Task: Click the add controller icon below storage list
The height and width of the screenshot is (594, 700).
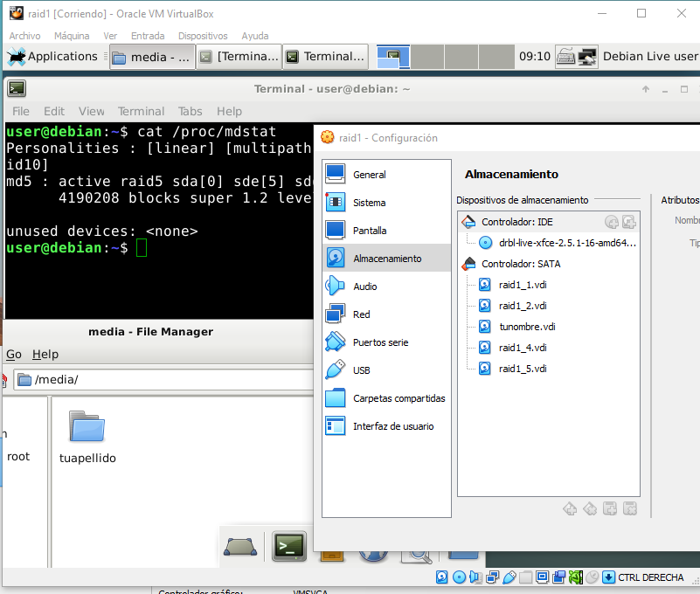Action: point(570,508)
